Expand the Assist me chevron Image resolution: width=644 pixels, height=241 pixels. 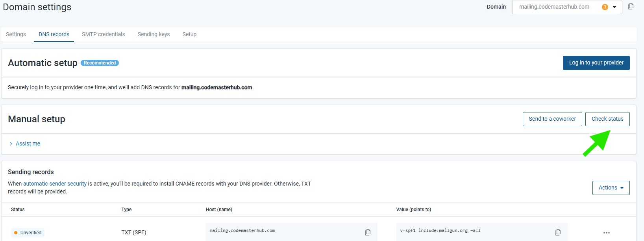11,144
